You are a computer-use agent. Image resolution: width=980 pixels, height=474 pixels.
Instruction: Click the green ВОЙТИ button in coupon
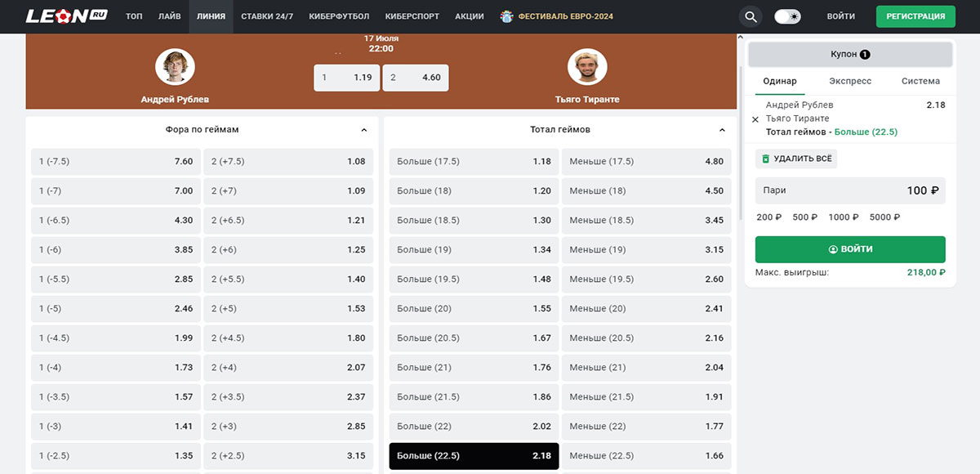click(850, 249)
